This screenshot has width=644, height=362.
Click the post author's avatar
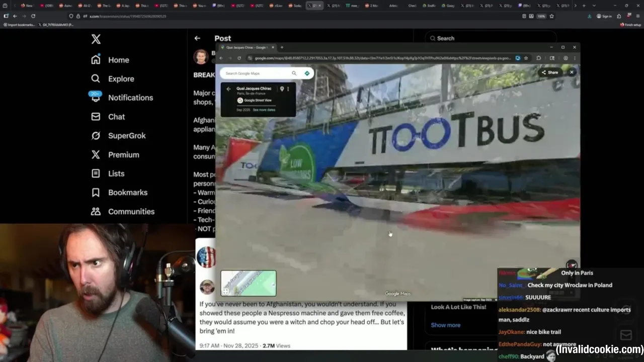point(201,57)
